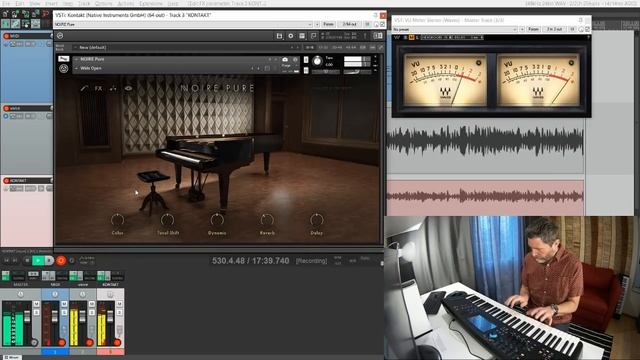Image resolution: width=640 pixels, height=360 pixels.
Task: Solo the KONTAKT mixer channel
Action: [120, 313]
